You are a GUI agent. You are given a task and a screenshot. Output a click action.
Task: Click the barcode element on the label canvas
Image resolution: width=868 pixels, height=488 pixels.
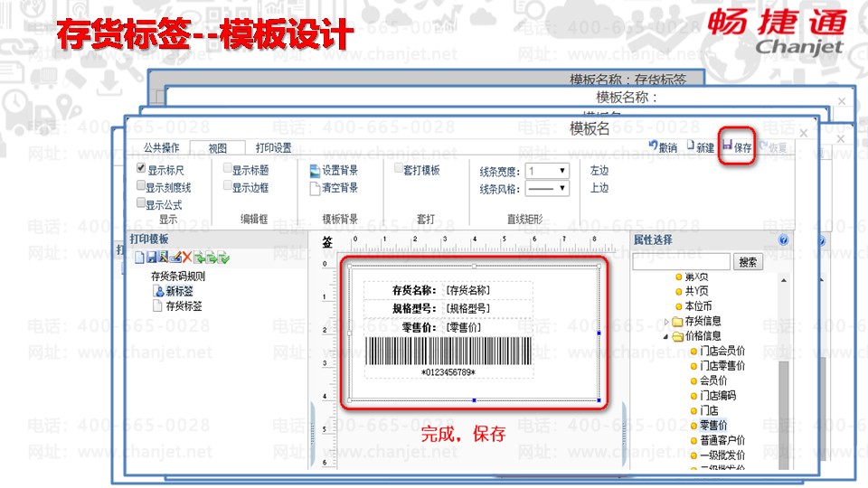point(448,351)
